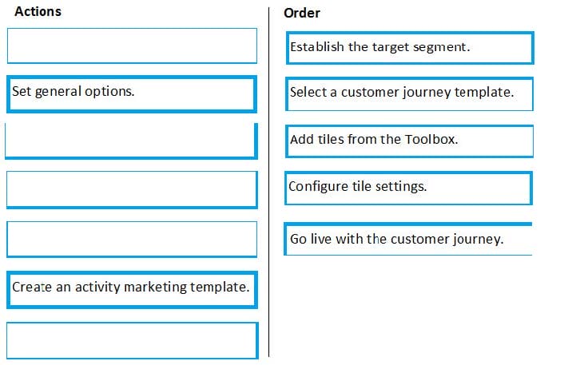Click the fourth empty slot in Actions column
Screen dimensions: 588x365
(x=132, y=240)
